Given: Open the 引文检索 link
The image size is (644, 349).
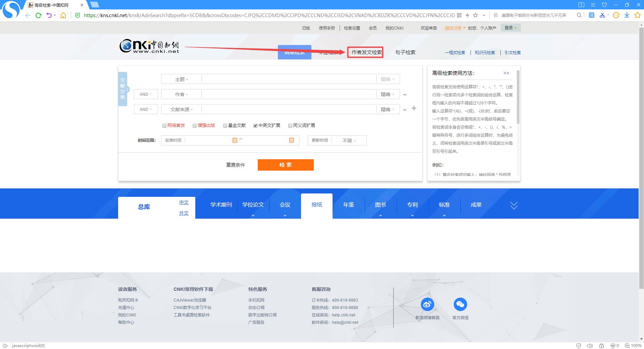Looking at the screenshot, I should (x=512, y=53).
